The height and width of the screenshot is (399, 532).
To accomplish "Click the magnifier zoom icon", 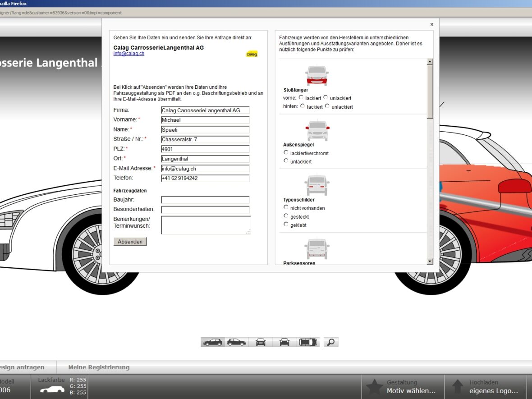I will [331, 342].
